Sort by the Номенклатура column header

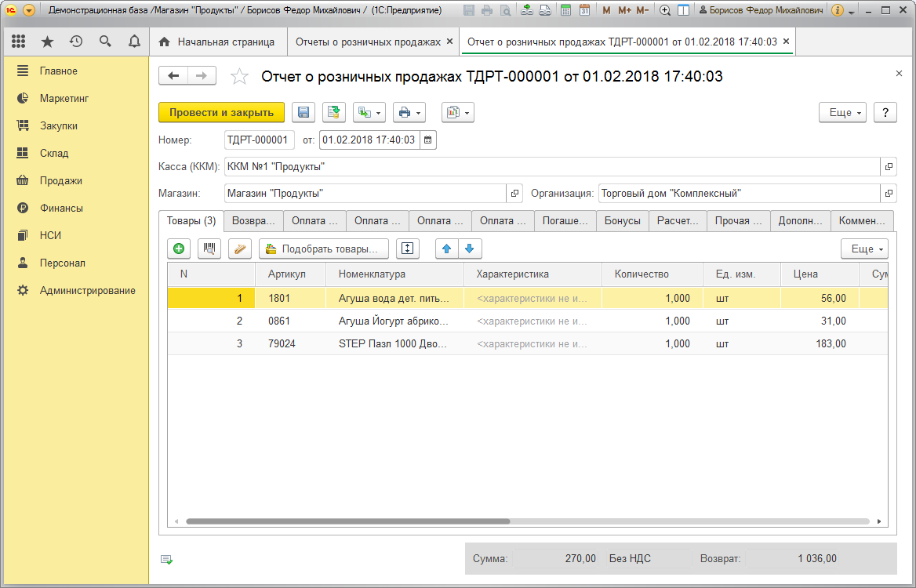(x=395, y=274)
